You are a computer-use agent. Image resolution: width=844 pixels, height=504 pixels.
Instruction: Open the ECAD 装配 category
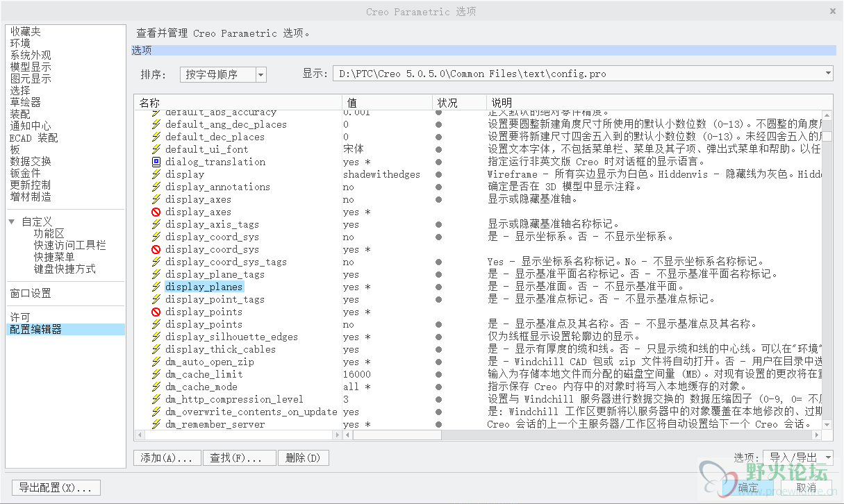(33, 137)
